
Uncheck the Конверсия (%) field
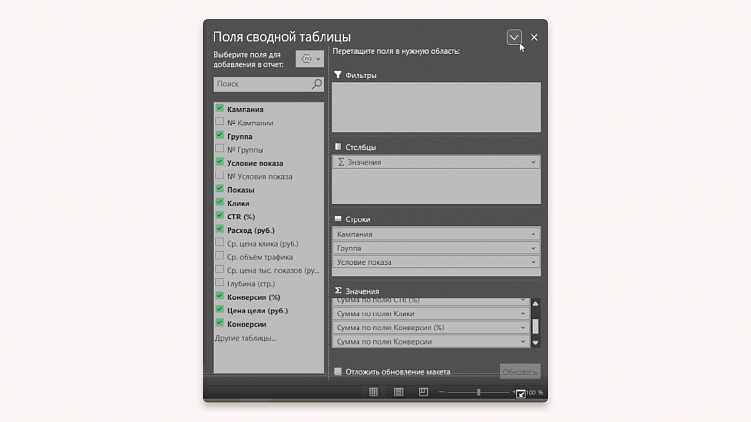tap(219, 297)
